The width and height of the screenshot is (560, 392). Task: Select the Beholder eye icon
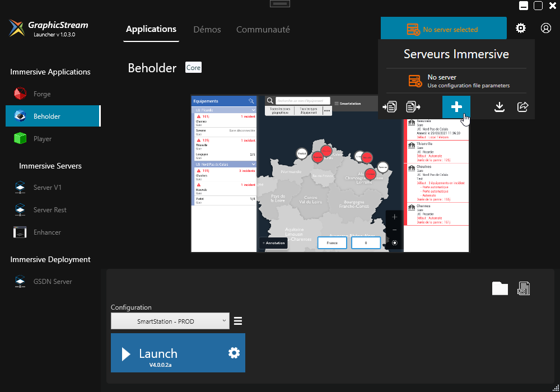(x=20, y=116)
